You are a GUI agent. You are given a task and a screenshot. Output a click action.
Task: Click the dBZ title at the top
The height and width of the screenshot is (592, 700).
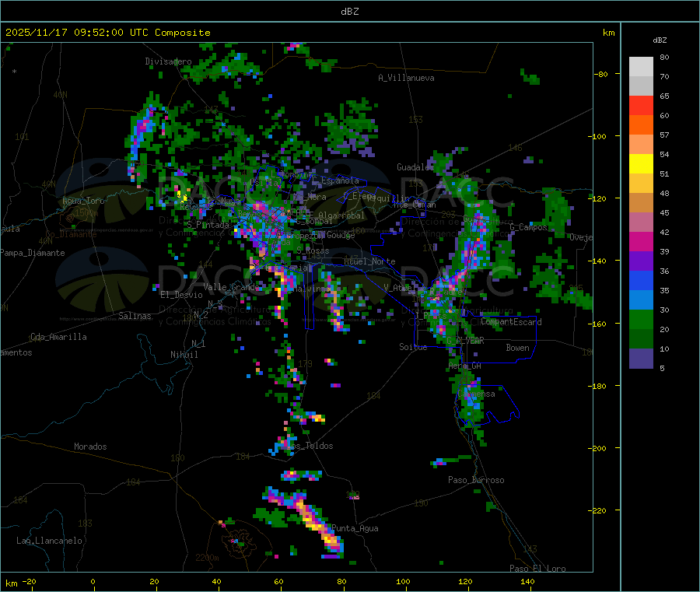349,12
